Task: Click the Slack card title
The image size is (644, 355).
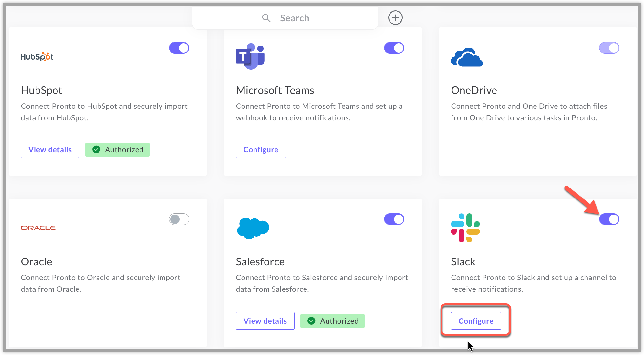Action: (463, 262)
